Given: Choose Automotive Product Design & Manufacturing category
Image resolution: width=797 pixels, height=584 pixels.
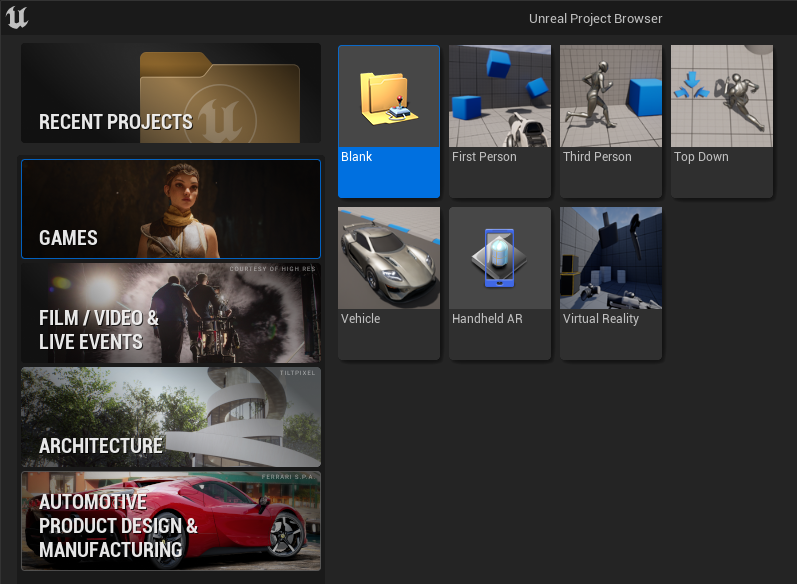Looking at the screenshot, I should tap(171, 521).
